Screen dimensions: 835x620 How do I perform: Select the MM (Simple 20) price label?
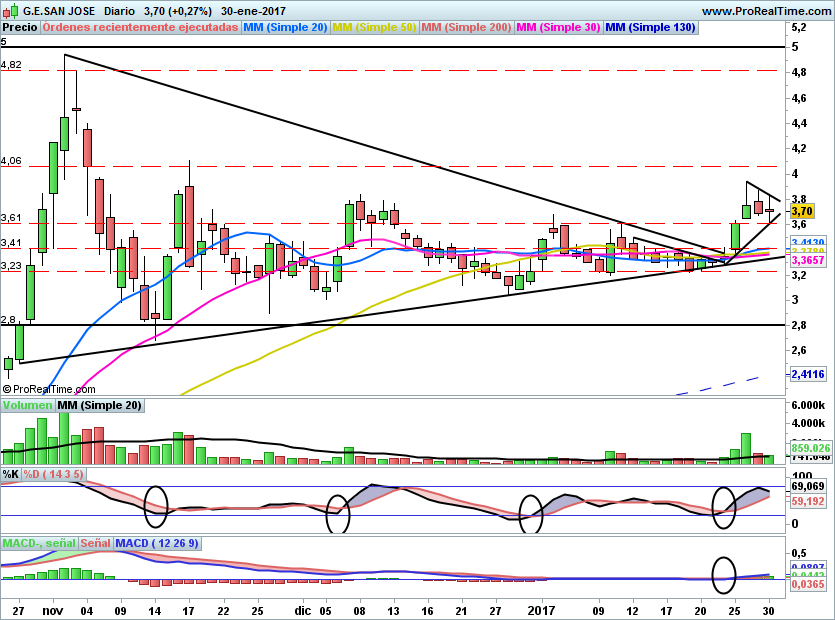(x=285, y=27)
